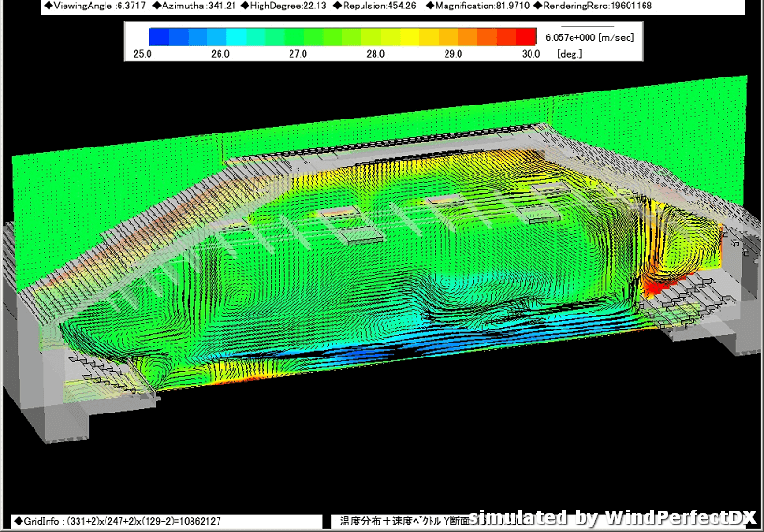Click the green legend swatch above 27.0
764x532 pixels.
click(x=298, y=37)
